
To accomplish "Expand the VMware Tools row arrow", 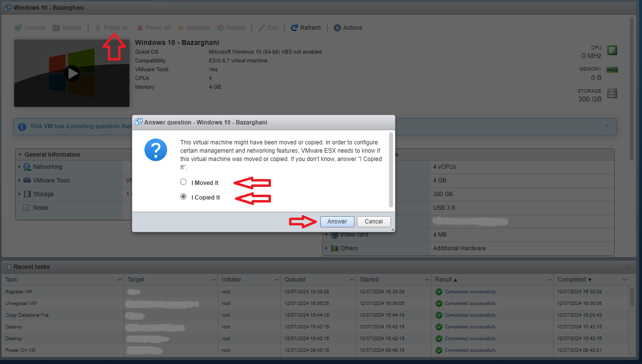I will click(20, 181).
